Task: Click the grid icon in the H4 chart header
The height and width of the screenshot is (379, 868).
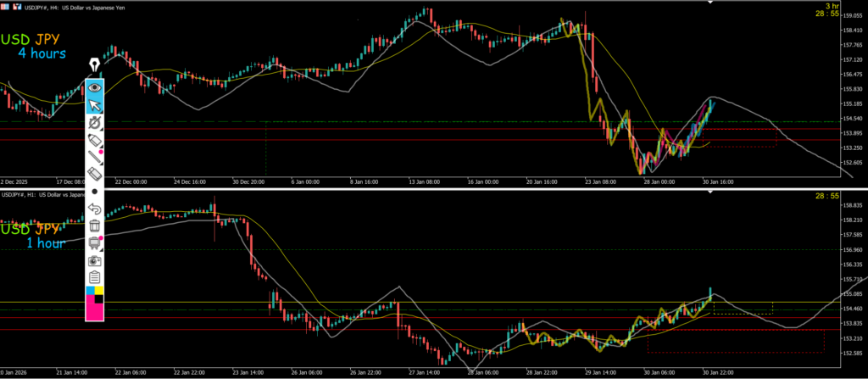Action: (x=6, y=5)
